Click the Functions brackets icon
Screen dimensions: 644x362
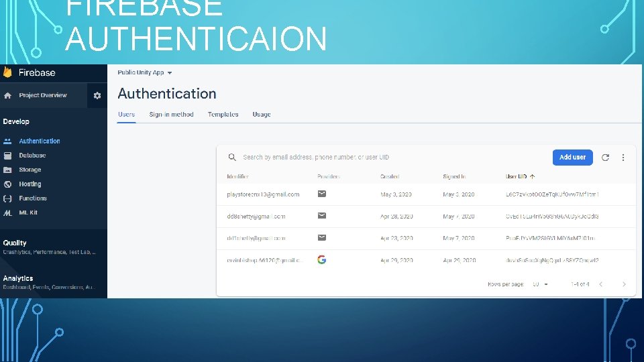[7, 198]
